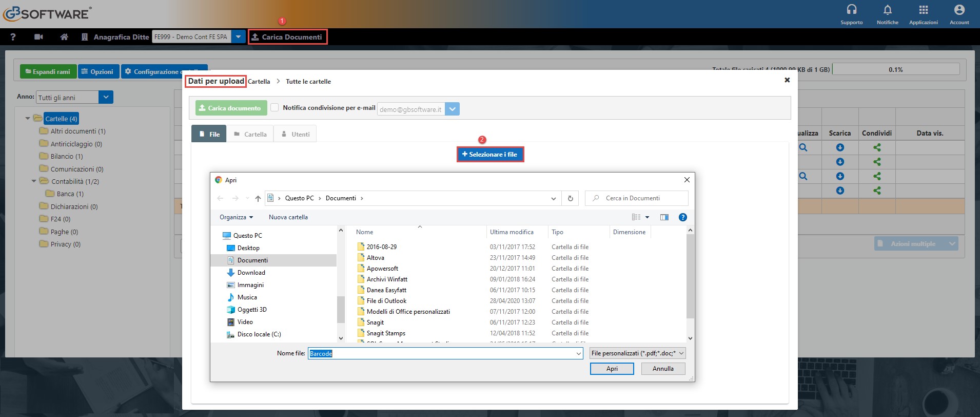Viewport: 980px width, 417px height.
Task: Click the last download icon in Scarica column
Action: click(840, 191)
